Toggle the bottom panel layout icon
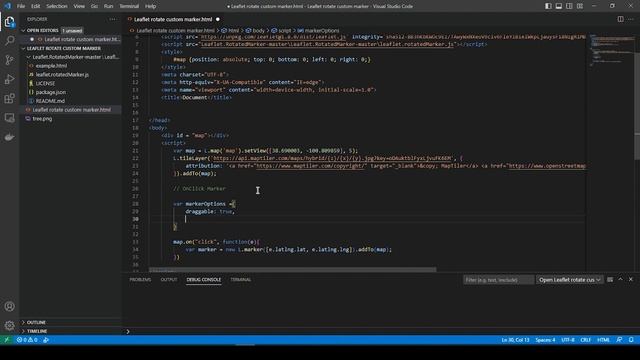 point(559,6)
